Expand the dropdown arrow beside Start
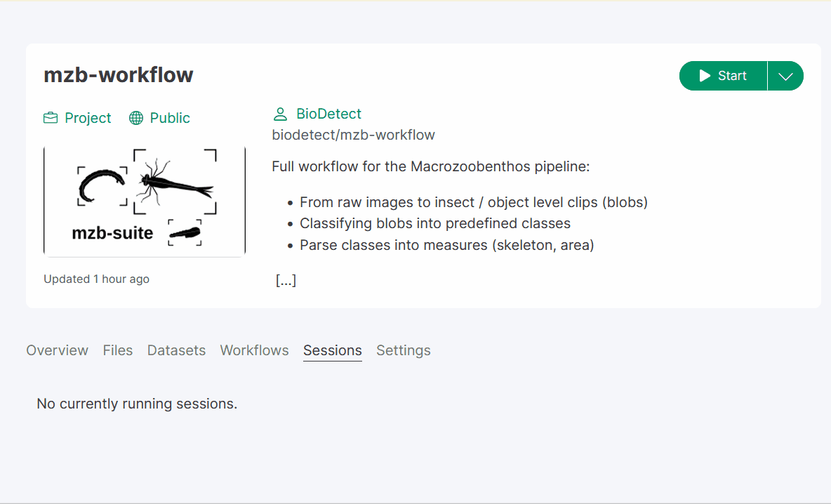 click(x=785, y=76)
